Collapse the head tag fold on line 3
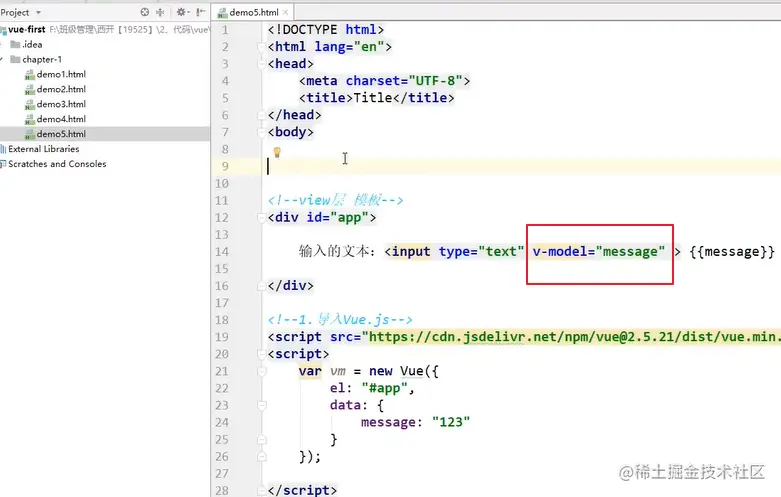 point(261,64)
